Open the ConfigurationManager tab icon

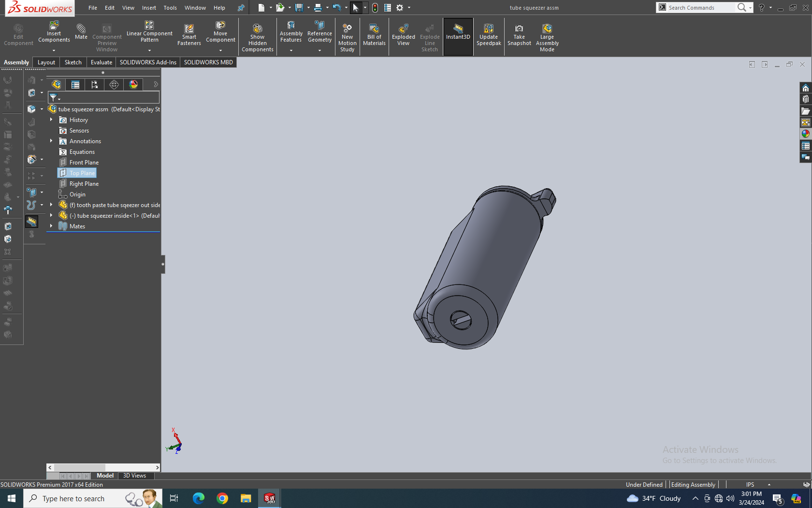tap(95, 85)
